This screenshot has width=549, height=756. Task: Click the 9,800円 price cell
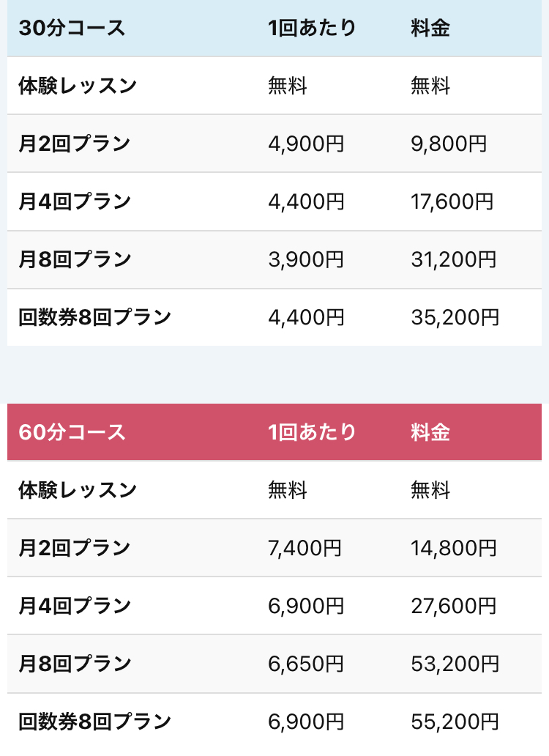click(x=449, y=144)
